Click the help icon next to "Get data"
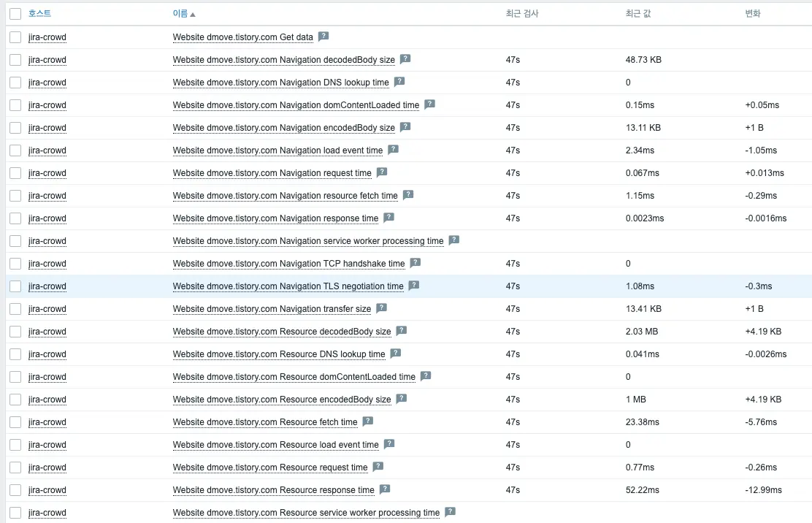 tap(323, 37)
